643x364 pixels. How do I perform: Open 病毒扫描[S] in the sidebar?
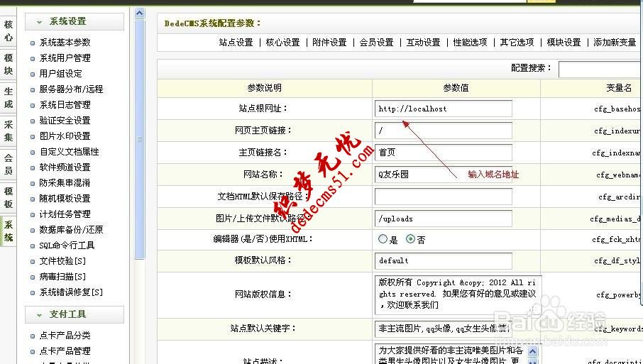point(62,277)
